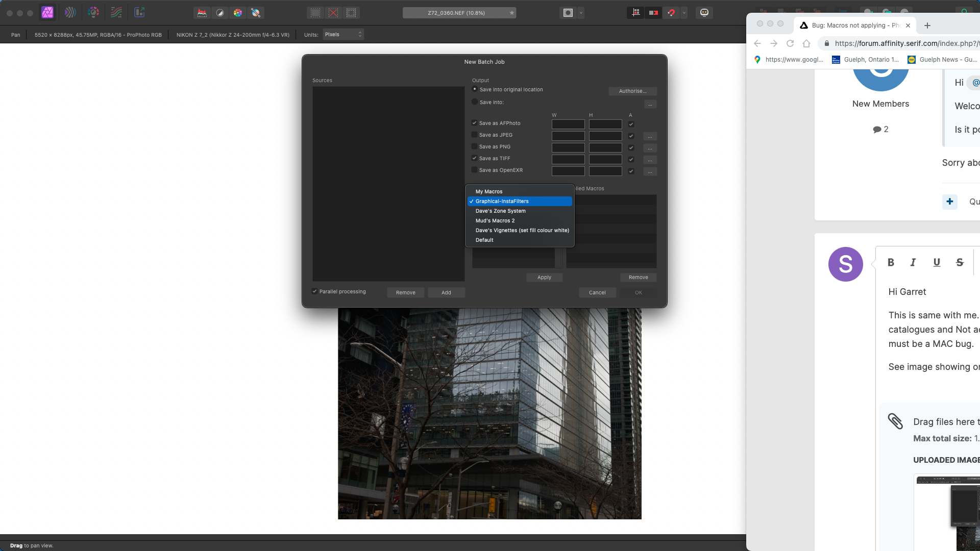Viewport: 980px width, 551px height.
Task: Toggle snapping with the magnet icon
Action: (671, 12)
